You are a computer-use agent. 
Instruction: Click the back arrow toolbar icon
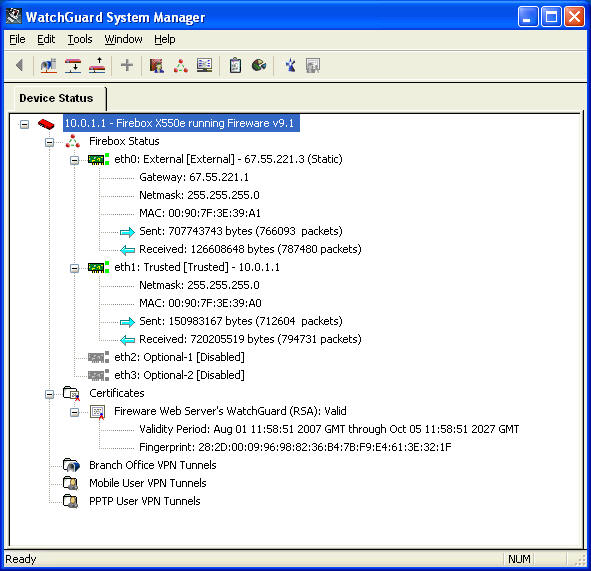[x=20, y=65]
